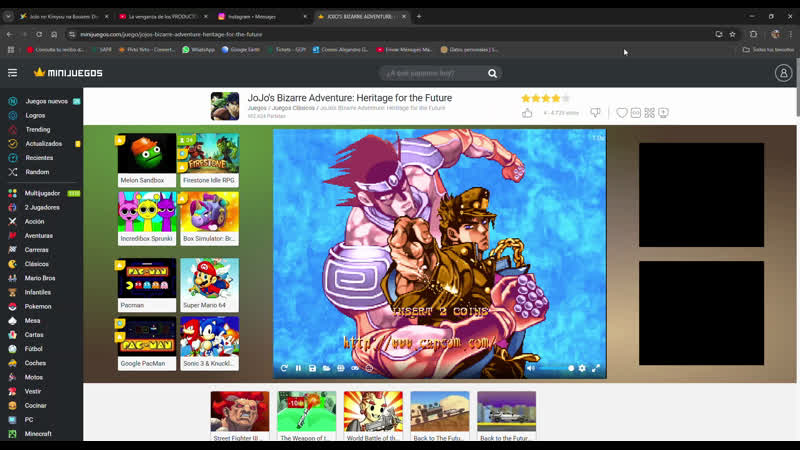Image resolution: width=800 pixels, height=450 pixels.
Task: Switch to the YouTube browser tab
Action: click(163, 16)
